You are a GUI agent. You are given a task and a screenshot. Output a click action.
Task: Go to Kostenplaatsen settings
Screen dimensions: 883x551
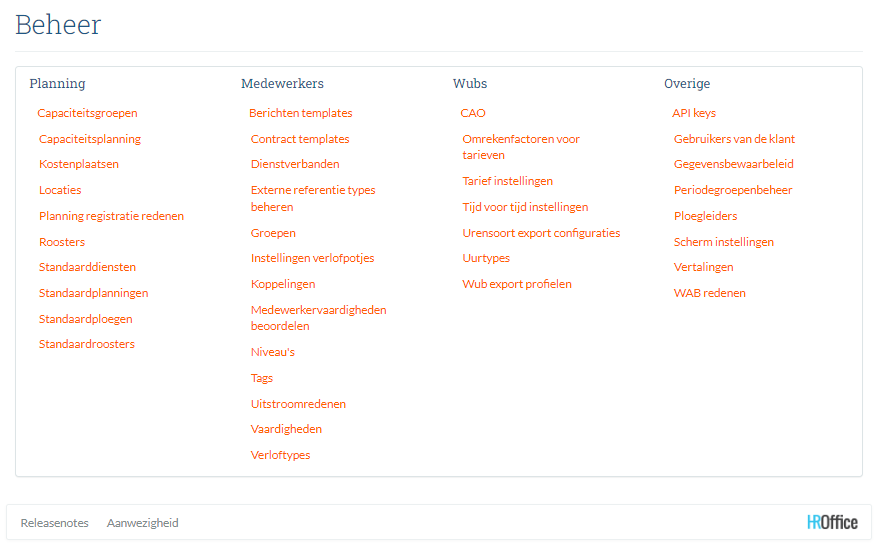tap(79, 164)
